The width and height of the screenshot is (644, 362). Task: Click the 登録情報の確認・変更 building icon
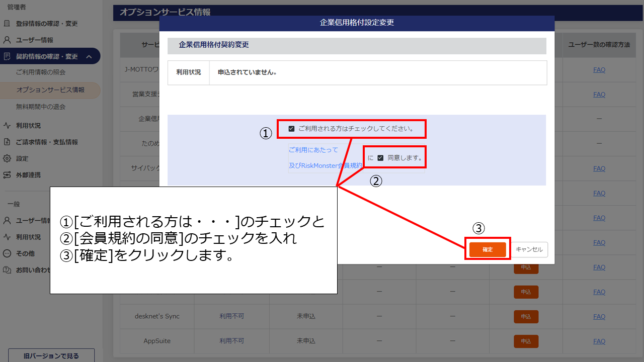click(x=7, y=24)
